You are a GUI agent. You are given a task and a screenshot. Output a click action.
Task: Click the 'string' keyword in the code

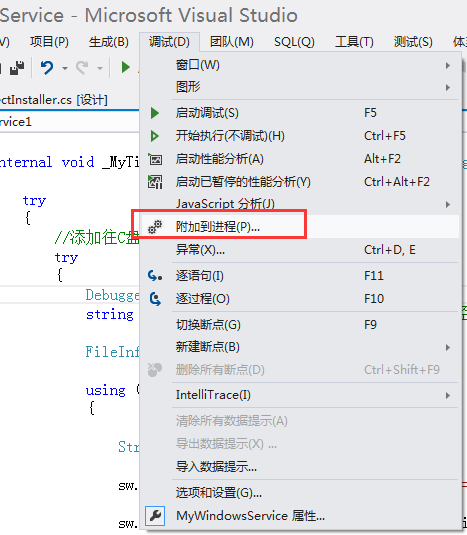point(110,315)
